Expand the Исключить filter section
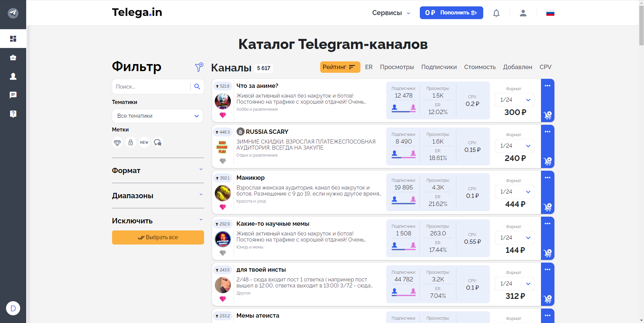Image resolution: width=644 pixels, height=323 pixels. coord(158,221)
